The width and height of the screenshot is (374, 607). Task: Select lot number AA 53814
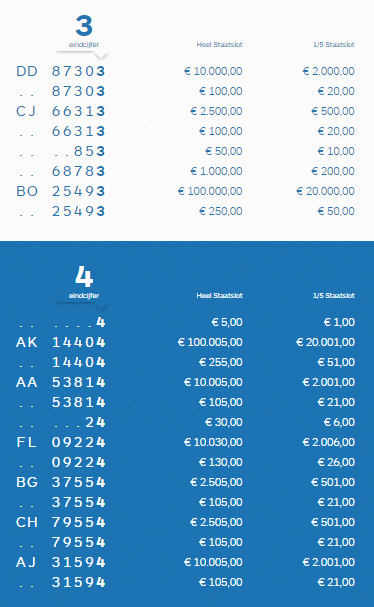(61, 382)
